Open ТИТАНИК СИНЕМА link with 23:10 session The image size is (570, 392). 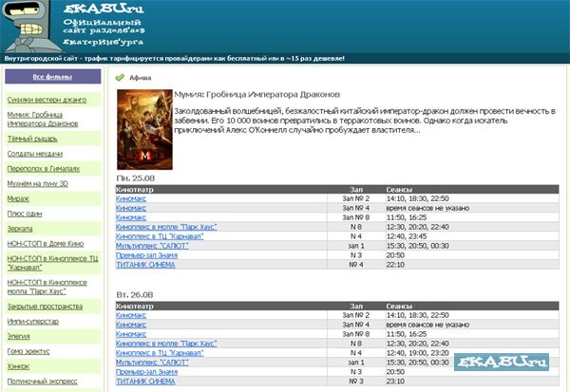click(x=145, y=382)
